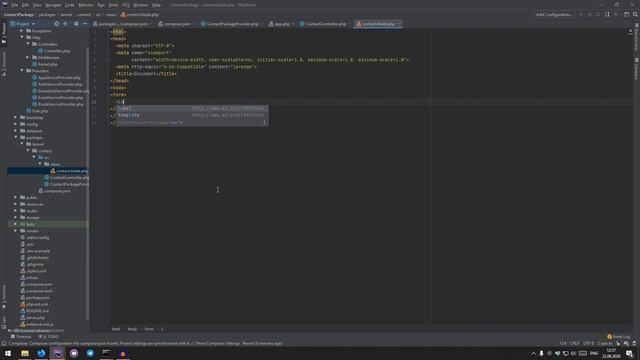Screen dimensions: 640x360
Task: Open the Edit menu
Action: (x=25, y=5)
